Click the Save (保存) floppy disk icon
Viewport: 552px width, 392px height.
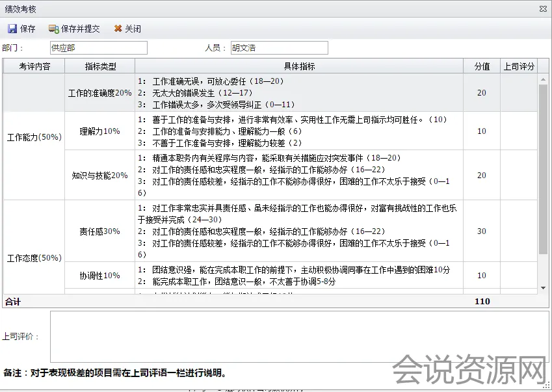12,29
